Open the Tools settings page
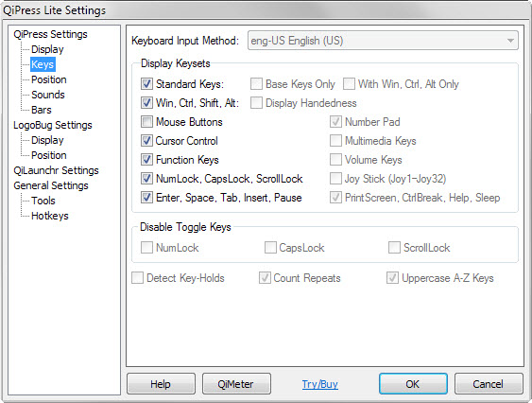The image size is (532, 403). pos(43,201)
